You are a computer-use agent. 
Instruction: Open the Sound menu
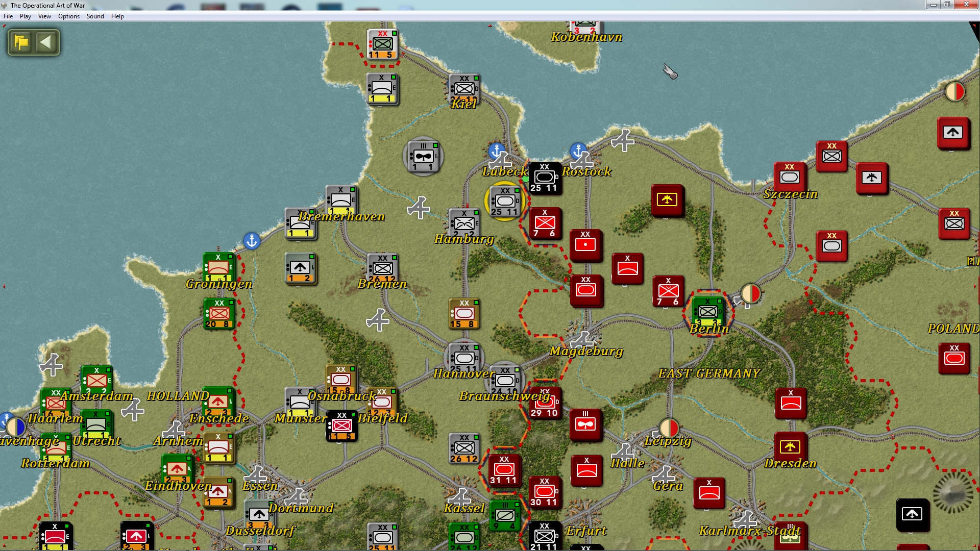coord(95,16)
